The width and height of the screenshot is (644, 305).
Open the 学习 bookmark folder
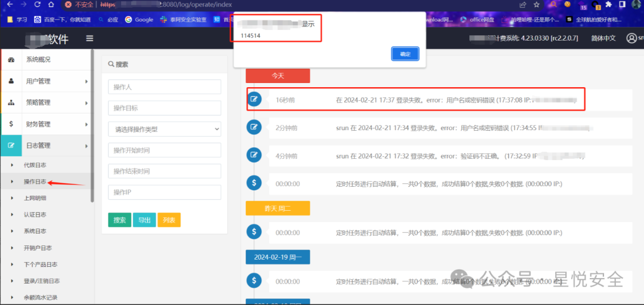(17, 19)
